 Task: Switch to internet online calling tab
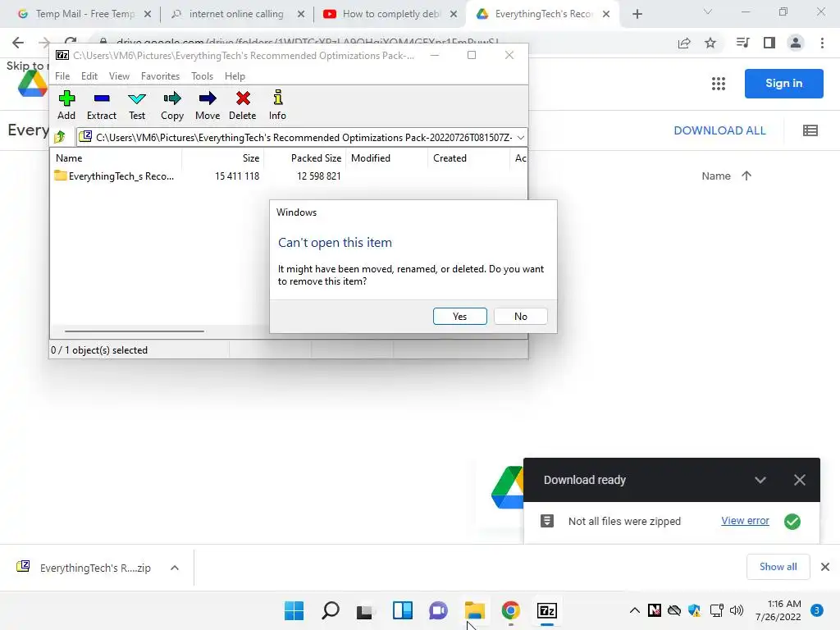(x=236, y=14)
